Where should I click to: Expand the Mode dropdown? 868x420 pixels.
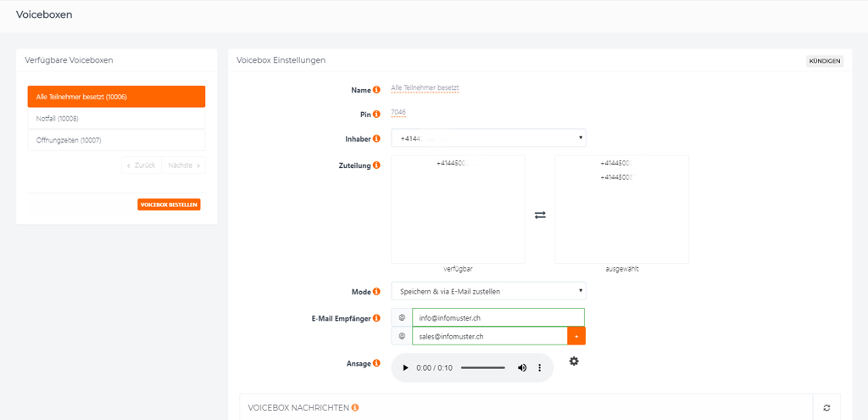[x=488, y=291]
